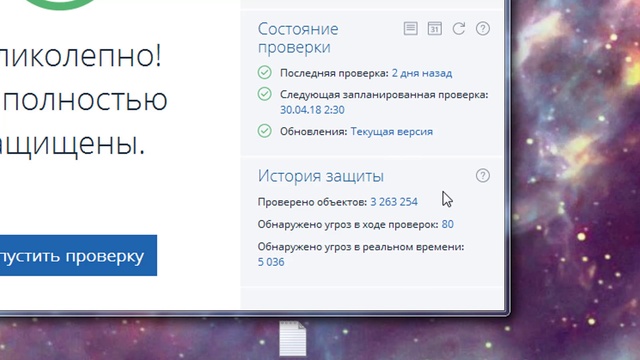The image size is (640, 360).
Task: Click the text file icon on desktop
Action: pos(293,338)
